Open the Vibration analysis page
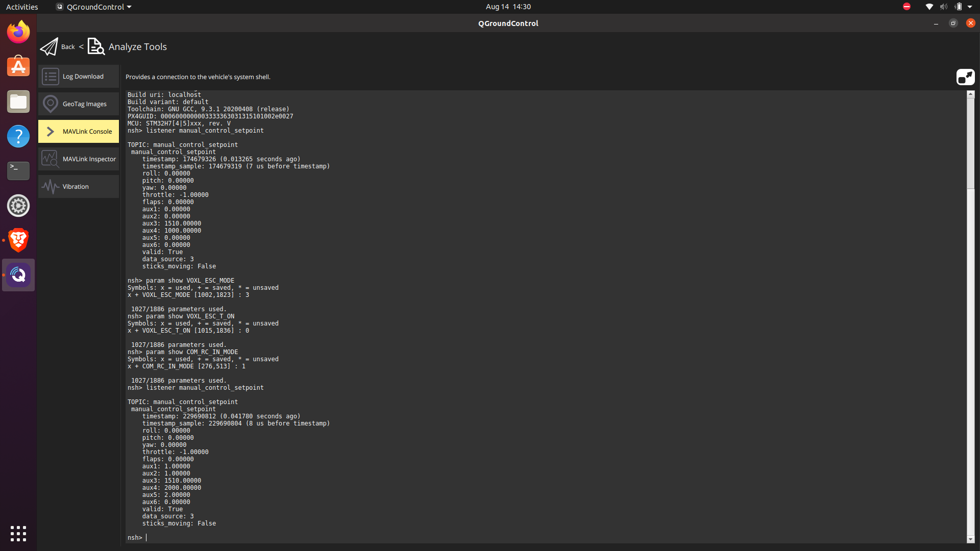 [x=79, y=187]
